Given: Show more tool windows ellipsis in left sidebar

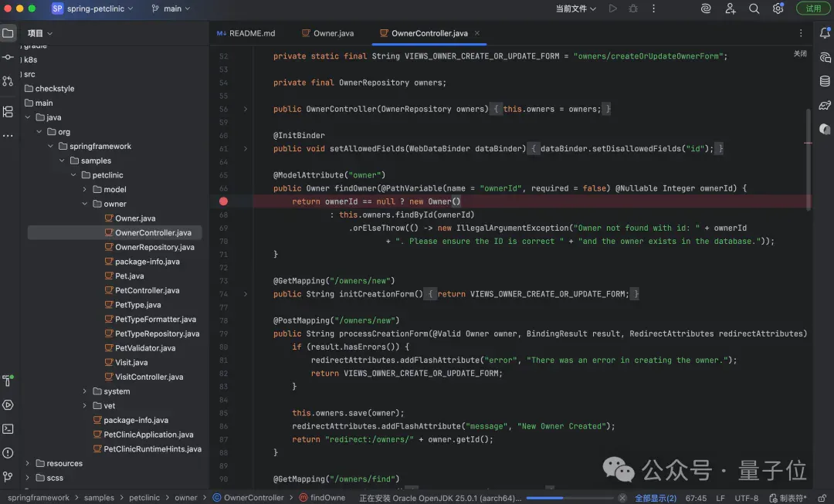Looking at the screenshot, I should pos(8,136).
